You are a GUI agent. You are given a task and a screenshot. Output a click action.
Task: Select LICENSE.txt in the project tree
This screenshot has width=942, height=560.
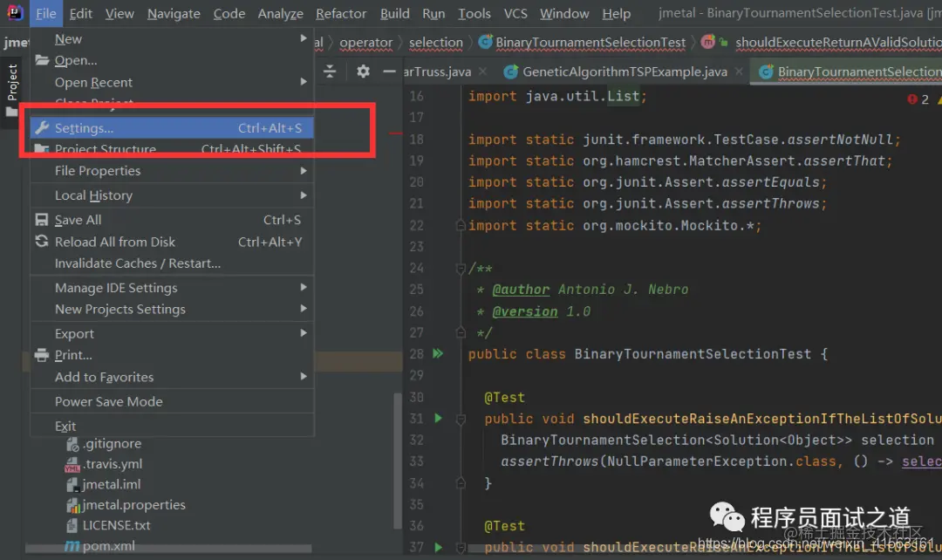[108, 526]
